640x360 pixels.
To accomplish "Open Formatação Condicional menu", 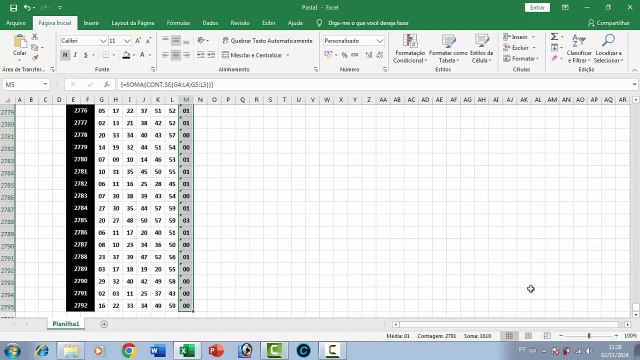I will coord(410,49).
